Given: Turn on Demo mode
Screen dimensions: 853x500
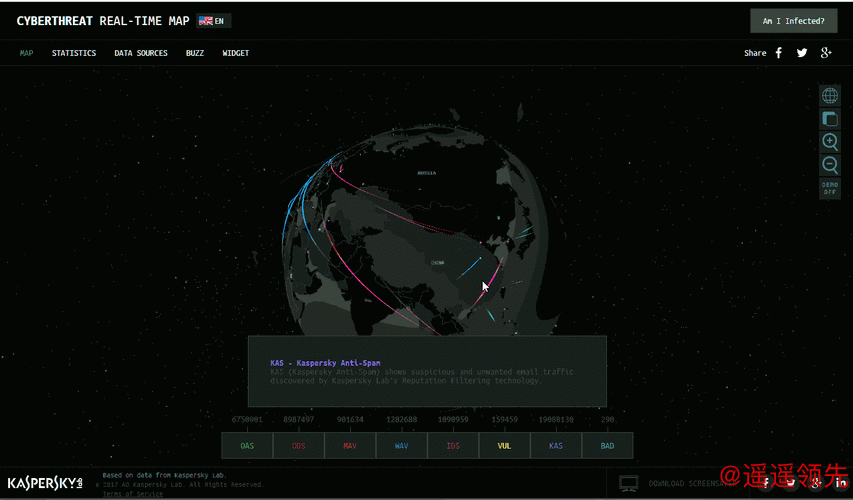Looking at the screenshot, I should tap(829, 188).
